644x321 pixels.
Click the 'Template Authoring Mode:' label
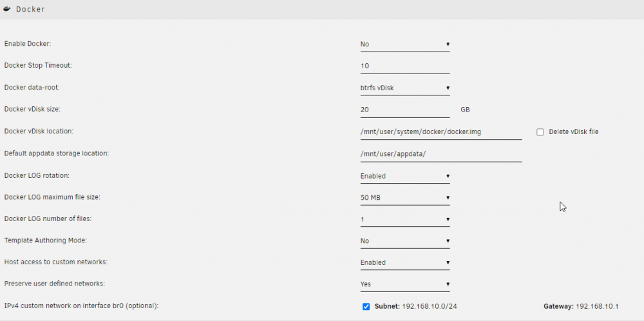click(45, 240)
